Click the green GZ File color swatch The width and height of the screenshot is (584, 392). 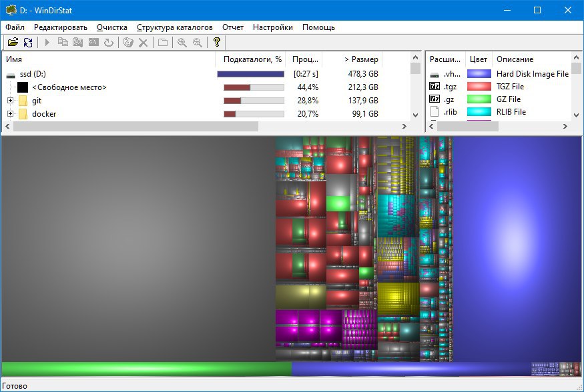coord(479,99)
